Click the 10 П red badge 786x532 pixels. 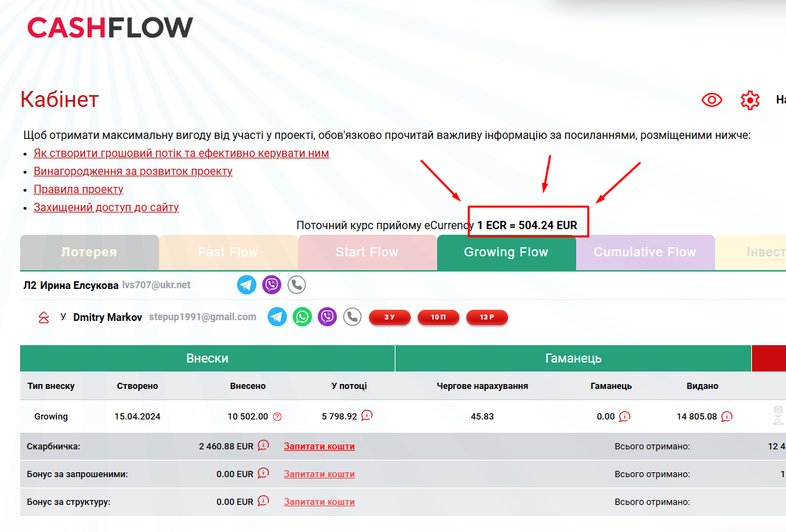click(438, 317)
